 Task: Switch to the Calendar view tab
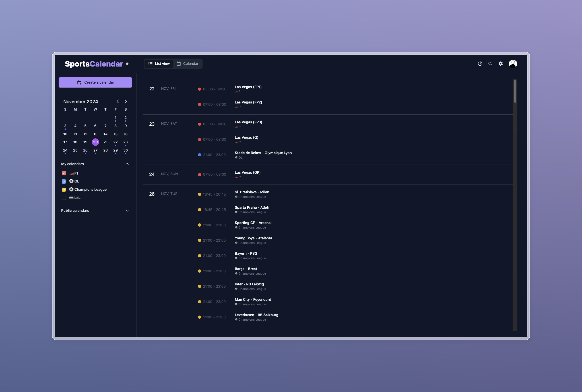[188, 64]
